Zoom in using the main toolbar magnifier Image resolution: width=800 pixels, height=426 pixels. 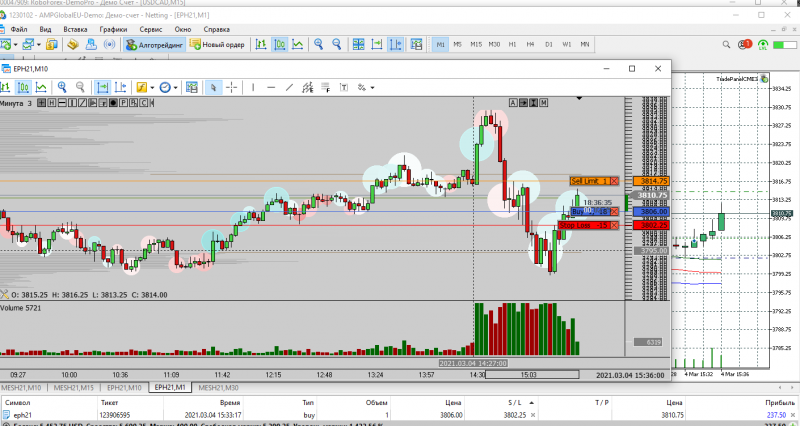point(318,44)
